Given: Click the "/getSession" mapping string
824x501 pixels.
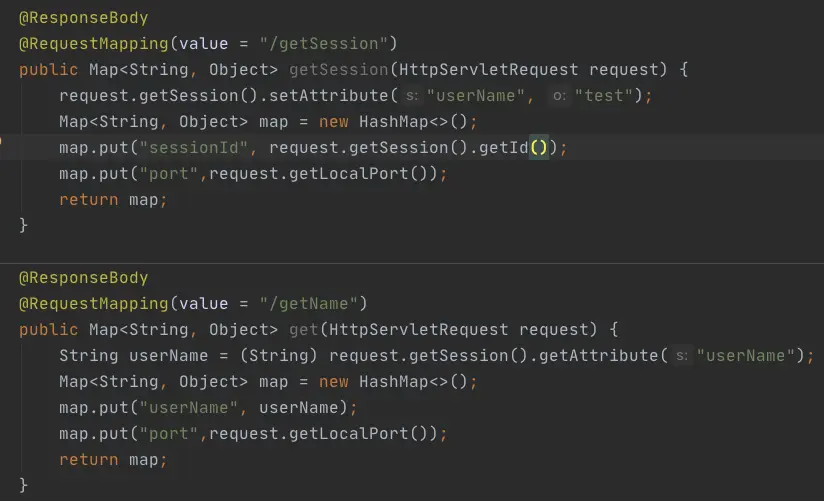Looking at the screenshot, I should coord(343,44).
